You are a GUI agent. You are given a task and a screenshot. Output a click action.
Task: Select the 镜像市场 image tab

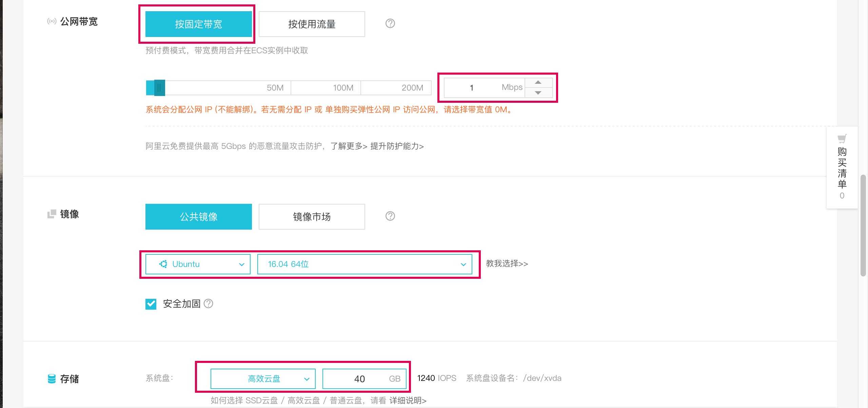[x=312, y=217]
